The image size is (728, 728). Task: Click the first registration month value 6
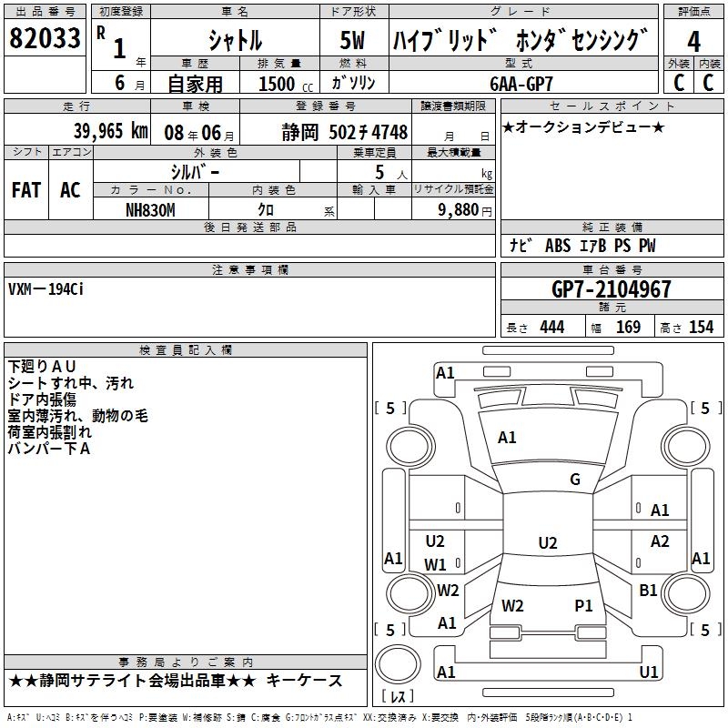120,83
